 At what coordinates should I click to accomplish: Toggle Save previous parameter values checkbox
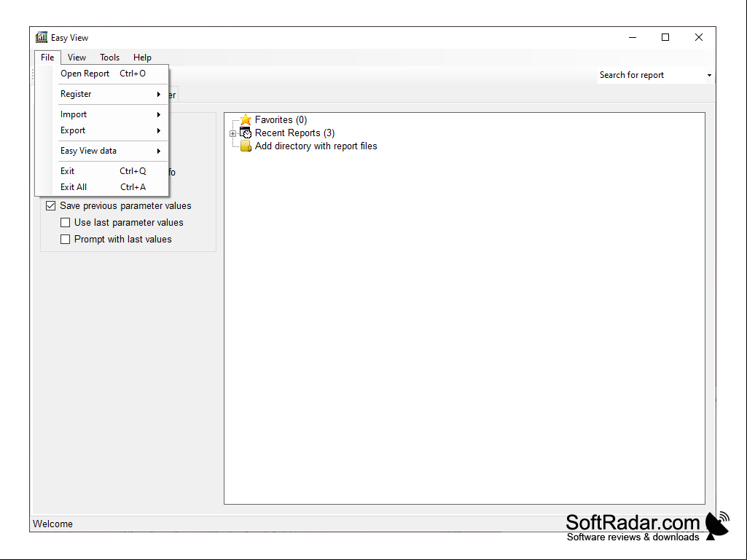click(50, 205)
